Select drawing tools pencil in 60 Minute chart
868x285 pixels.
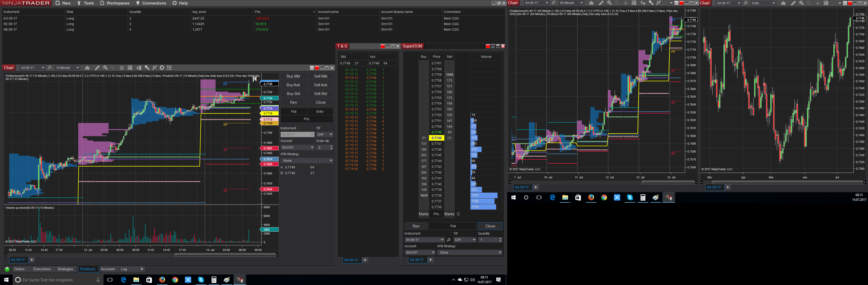click(601, 3)
